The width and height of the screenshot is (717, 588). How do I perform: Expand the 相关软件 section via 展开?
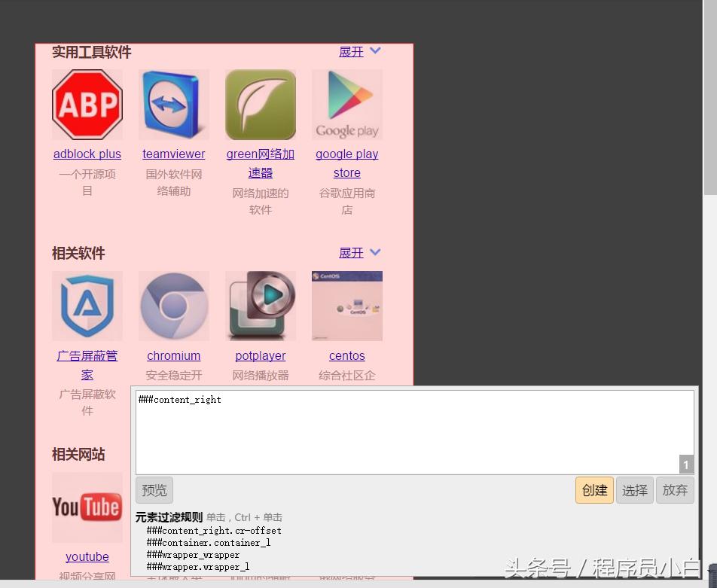click(351, 253)
